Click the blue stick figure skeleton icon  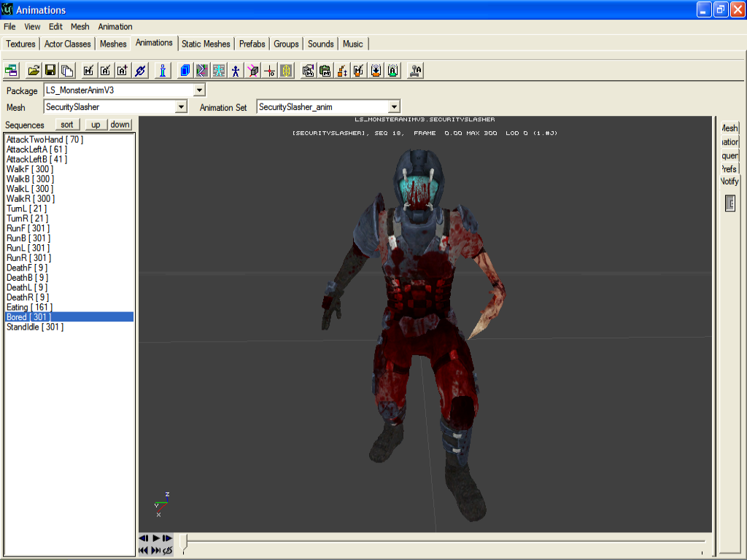236,71
